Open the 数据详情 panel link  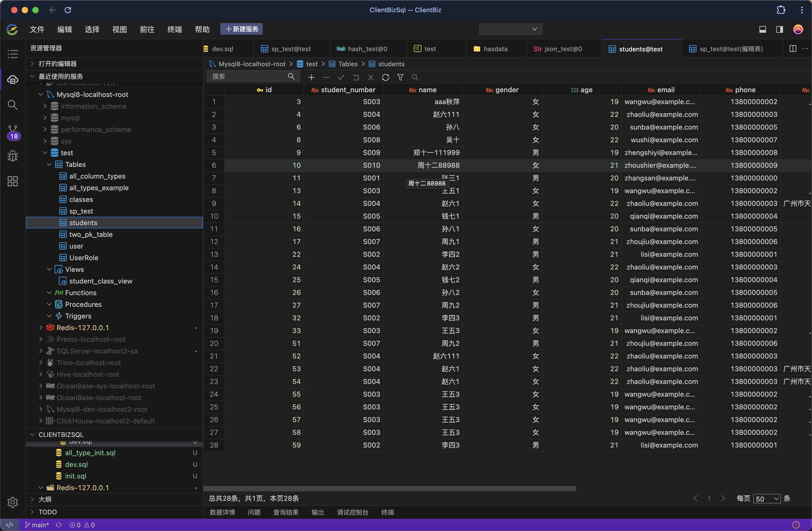click(x=222, y=512)
